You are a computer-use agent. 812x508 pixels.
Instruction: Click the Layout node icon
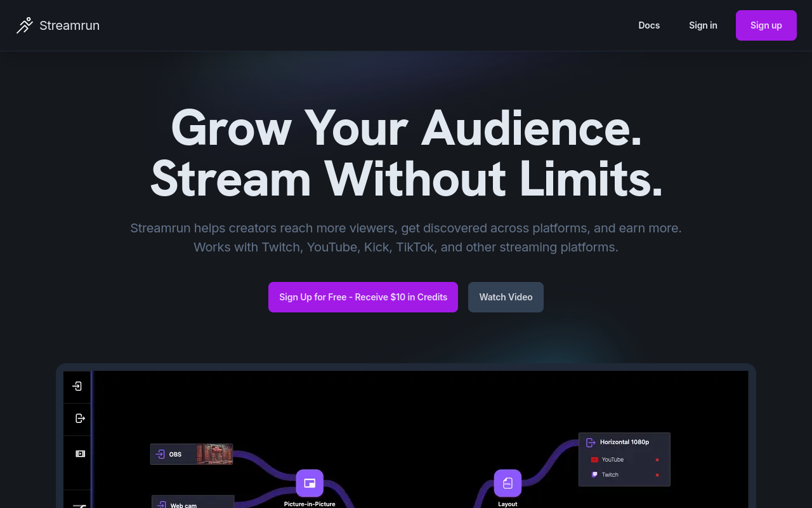point(507,483)
